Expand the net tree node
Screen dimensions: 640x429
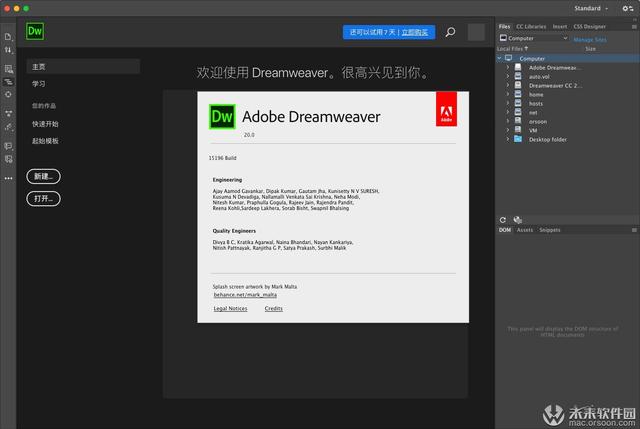click(508, 112)
